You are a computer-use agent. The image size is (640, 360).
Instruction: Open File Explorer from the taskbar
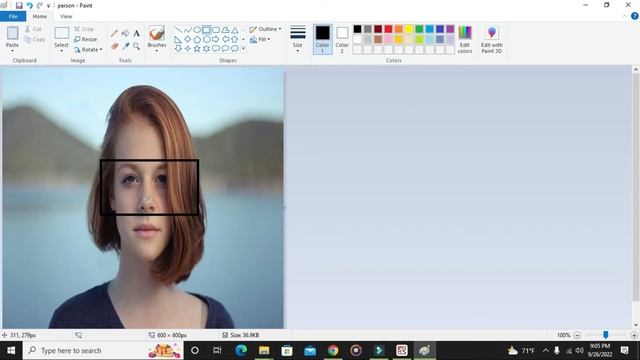(264, 350)
